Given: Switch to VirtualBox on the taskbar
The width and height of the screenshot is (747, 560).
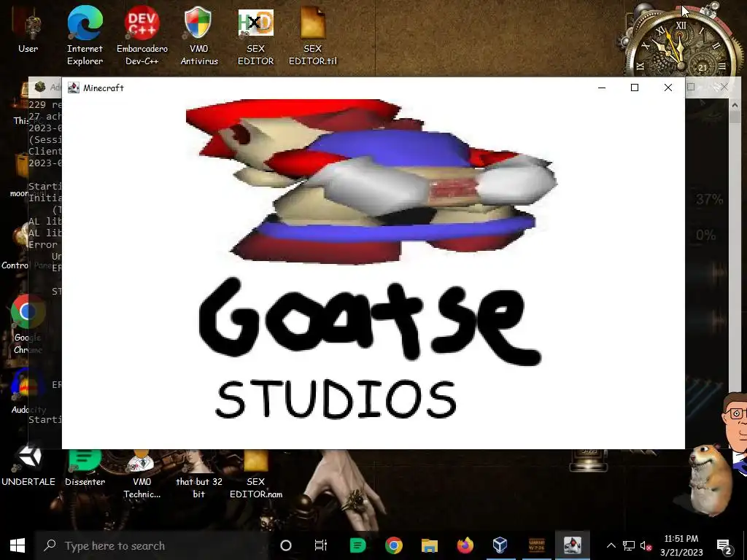Looking at the screenshot, I should 500,545.
